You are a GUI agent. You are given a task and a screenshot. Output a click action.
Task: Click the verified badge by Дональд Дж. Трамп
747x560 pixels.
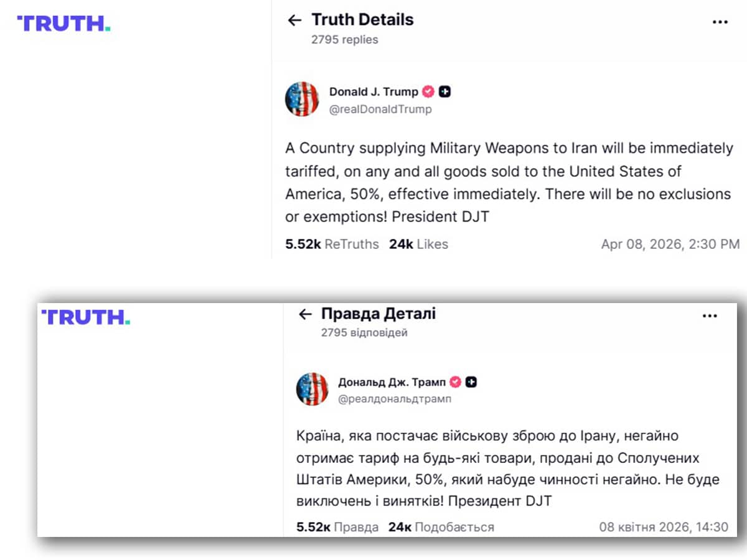[456, 382]
